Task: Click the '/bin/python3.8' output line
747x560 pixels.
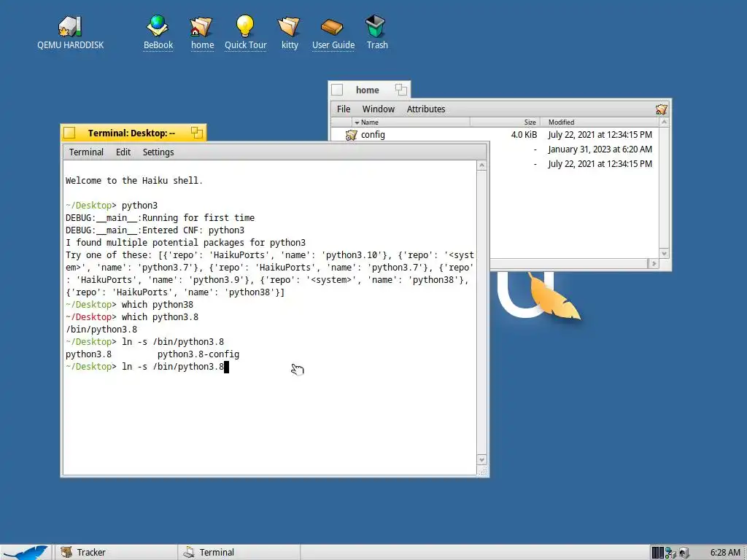Action: 101,330
